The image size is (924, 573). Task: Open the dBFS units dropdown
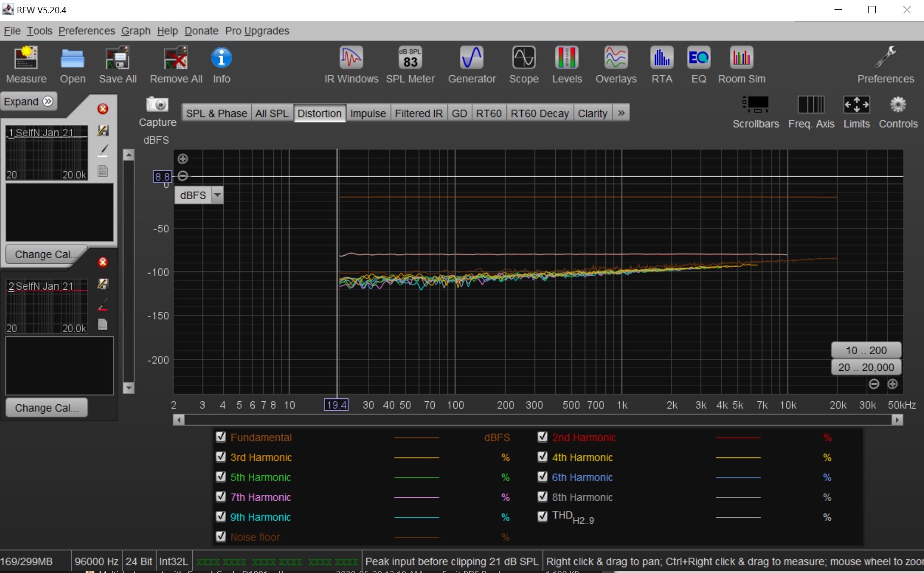(x=199, y=195)
